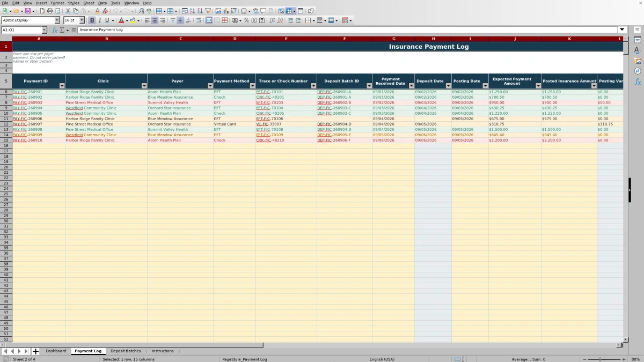Open the Font Size dropdown arrow
The width and height of the screenshot is (644, 362).
pyautogui.click(x=82, y=20)
